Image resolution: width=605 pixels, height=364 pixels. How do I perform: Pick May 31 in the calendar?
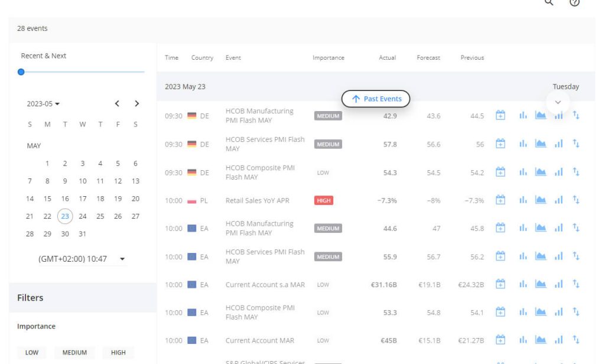coord(83,234)
